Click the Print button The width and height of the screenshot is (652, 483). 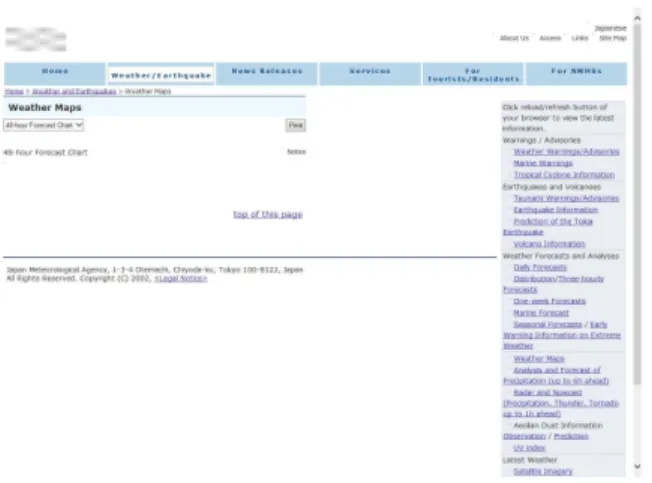tap(296, 125)
